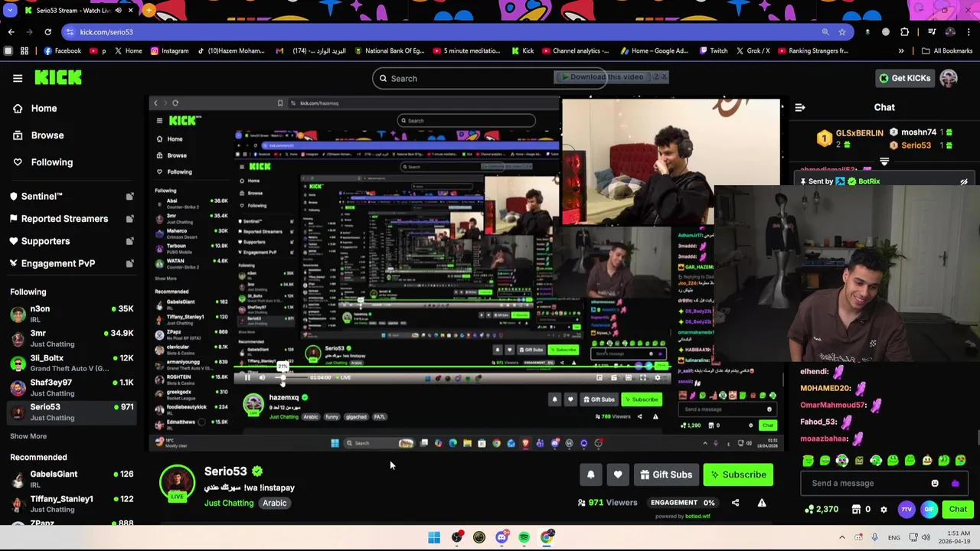This screenshot has width=980, height=551.
Task: Bookmark the page with the star icon
Action: tap(842, 32)
